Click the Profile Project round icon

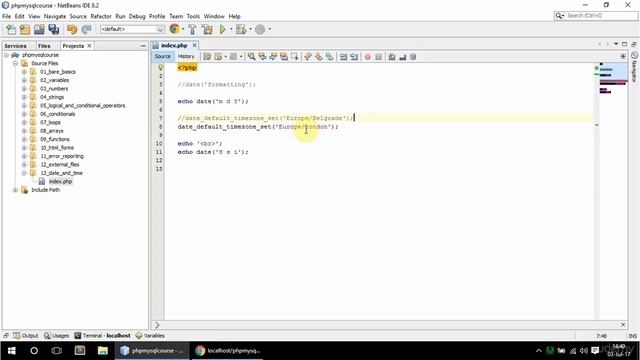(x=260, y=29)
